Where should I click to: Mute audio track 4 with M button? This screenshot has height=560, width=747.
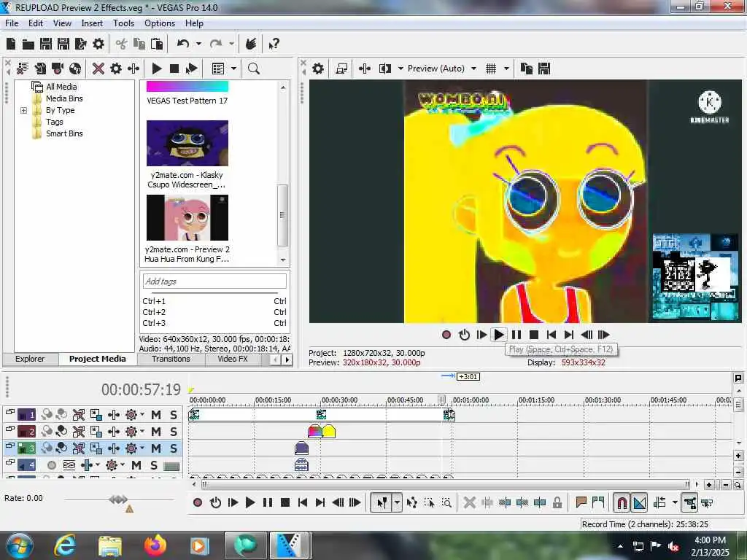coord(136,464)
